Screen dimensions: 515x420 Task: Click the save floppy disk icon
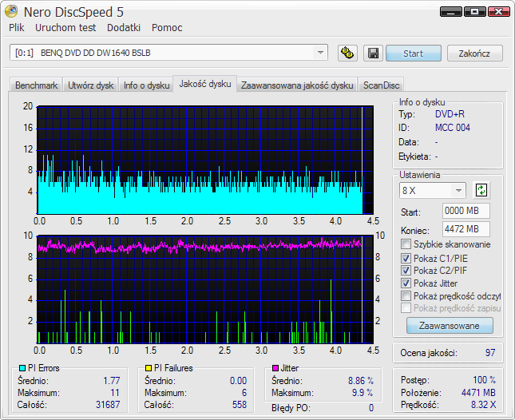[373, 53]
